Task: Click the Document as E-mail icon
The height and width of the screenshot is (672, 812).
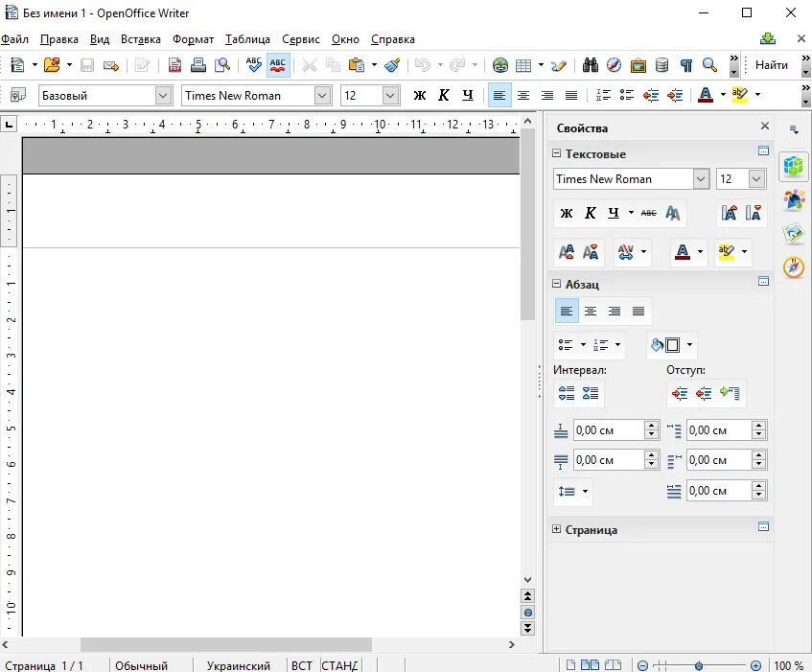Action: pos(111,65)
